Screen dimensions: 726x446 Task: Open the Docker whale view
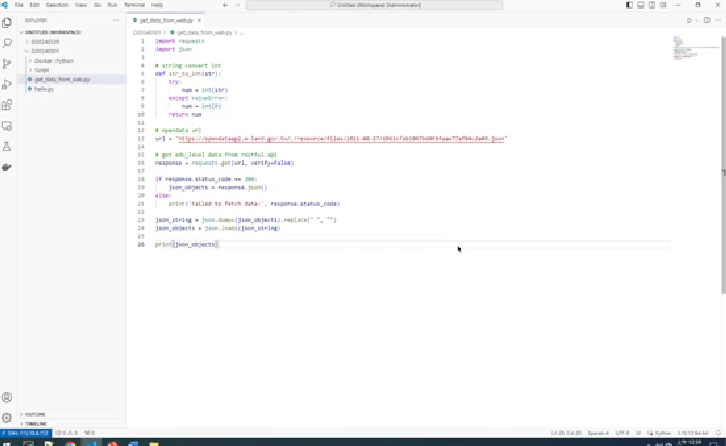coord(7,167)
